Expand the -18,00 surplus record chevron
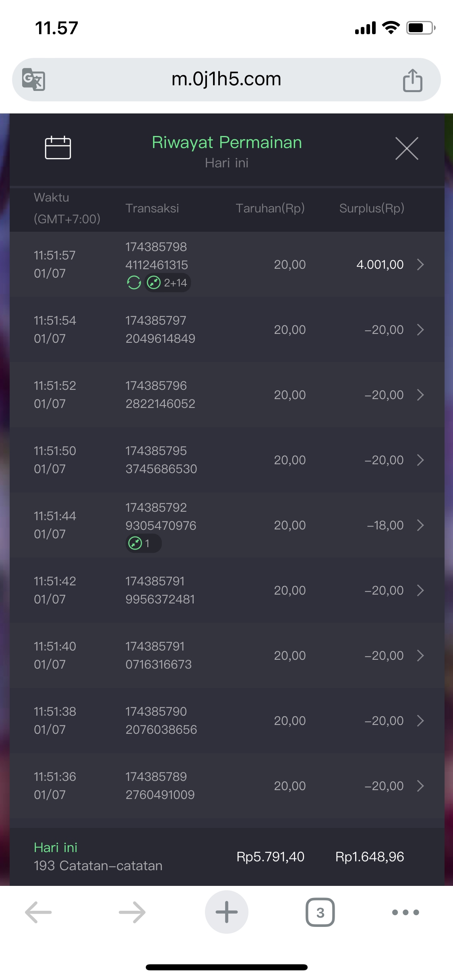The image size is (453, 980). click(x=420, y=525)
